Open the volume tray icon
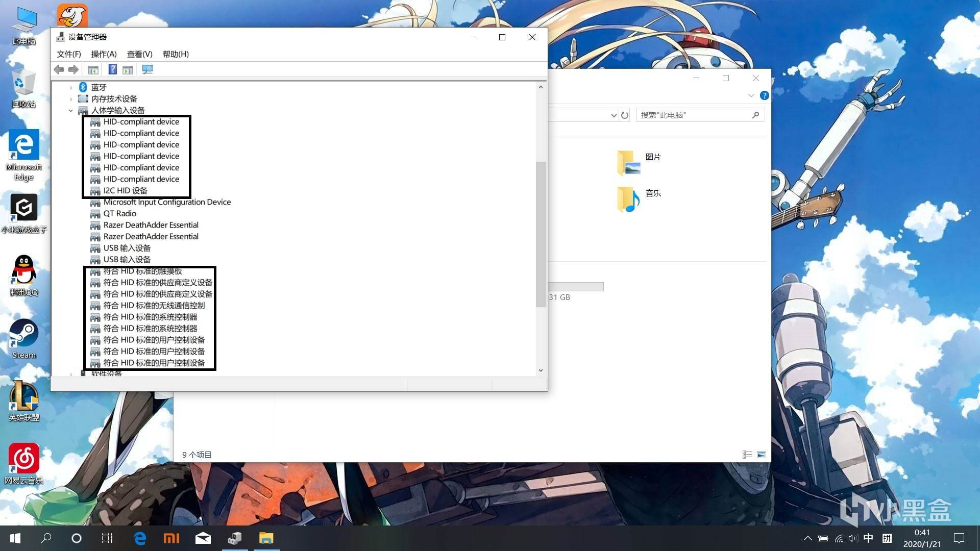The width and height of the screenshot is (980, 551). (x=853, y=538)
